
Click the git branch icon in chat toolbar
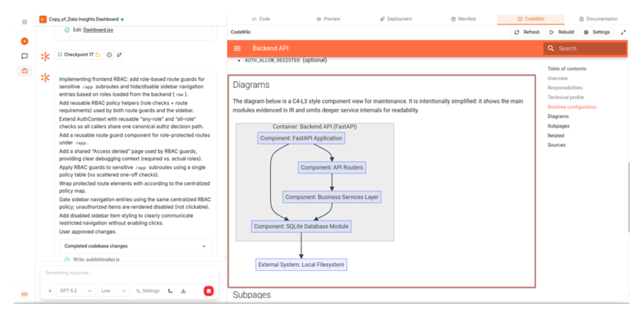point(170,291)
